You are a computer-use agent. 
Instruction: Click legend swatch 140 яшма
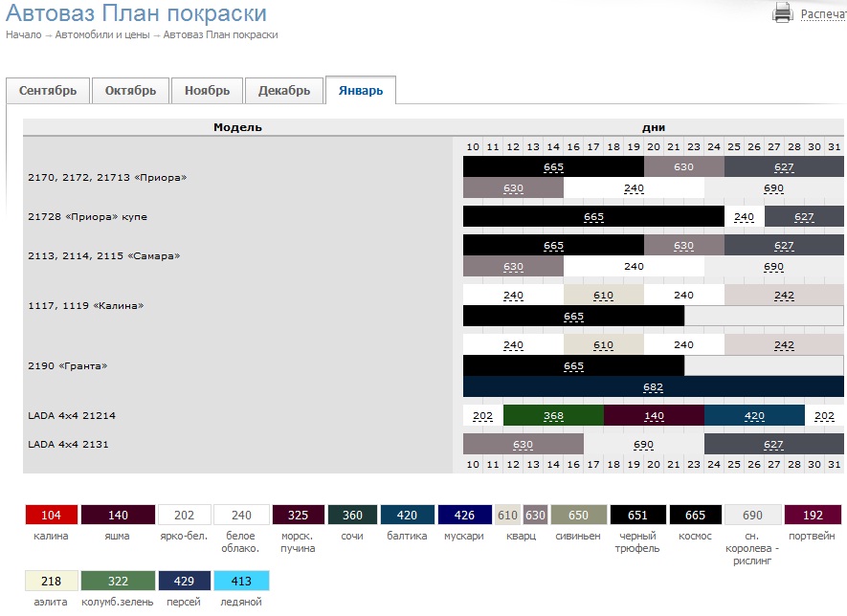click(x=118, y=515)
